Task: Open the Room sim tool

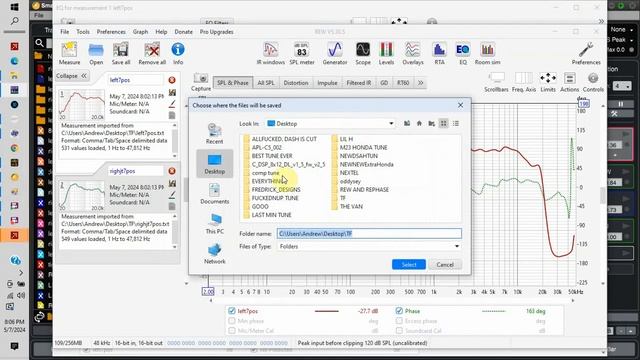Action: click(x=487, y=53)
